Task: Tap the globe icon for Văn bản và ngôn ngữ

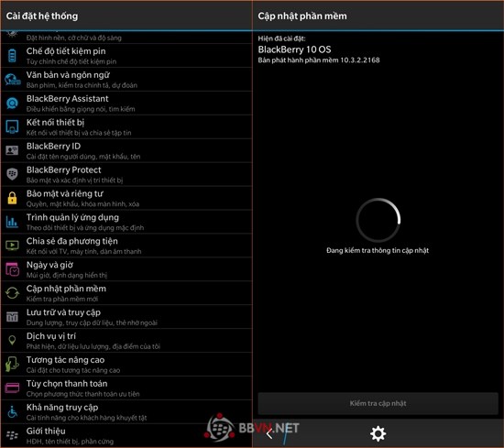Action: (x=12, y=80)
